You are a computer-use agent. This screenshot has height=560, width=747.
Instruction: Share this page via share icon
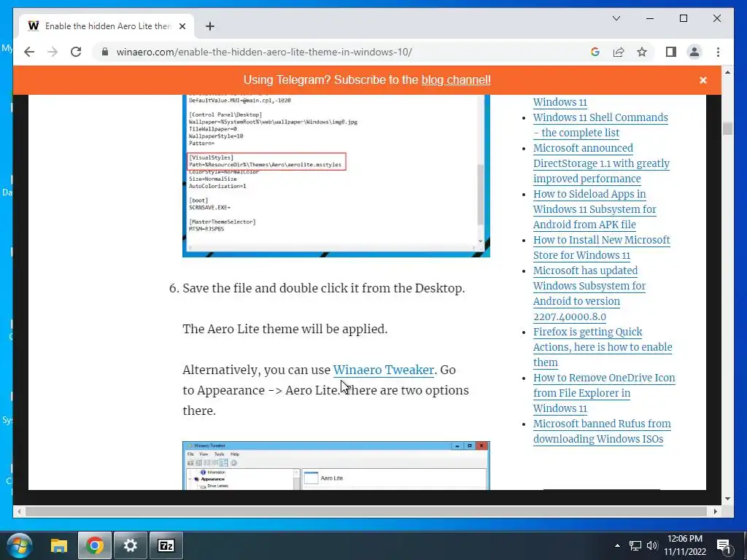pos(619,52)
